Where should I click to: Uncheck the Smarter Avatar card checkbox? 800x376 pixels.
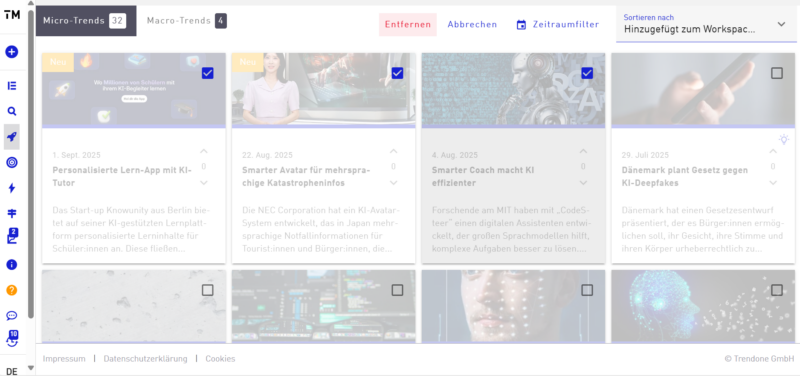click(x=397, y=73)
